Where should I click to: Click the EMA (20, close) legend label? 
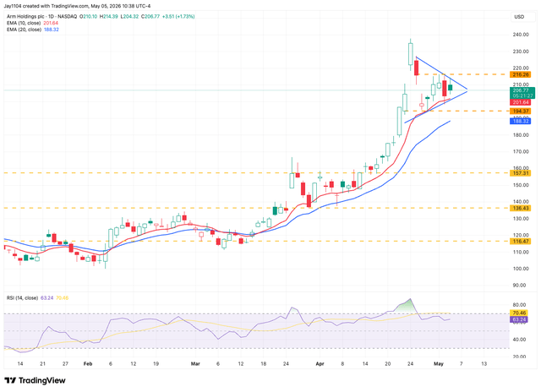pyautogui.click(x=24, y=30)
